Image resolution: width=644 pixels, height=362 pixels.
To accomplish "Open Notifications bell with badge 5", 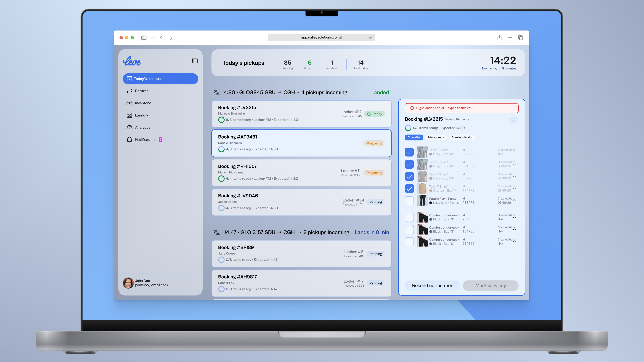I will pos(129,140).
